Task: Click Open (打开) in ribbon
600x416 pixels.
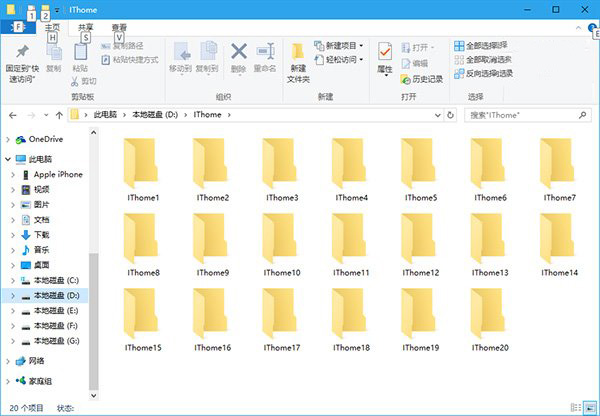Action: 418,48
